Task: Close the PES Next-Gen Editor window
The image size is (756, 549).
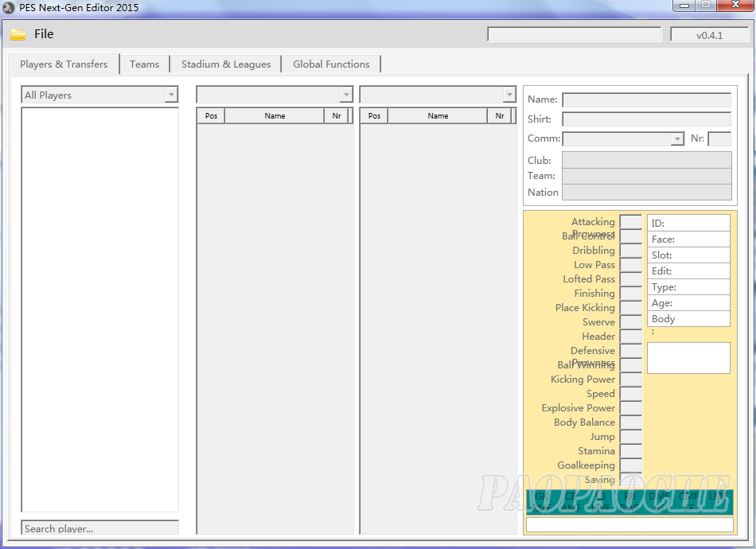Action: click(735, 6)
